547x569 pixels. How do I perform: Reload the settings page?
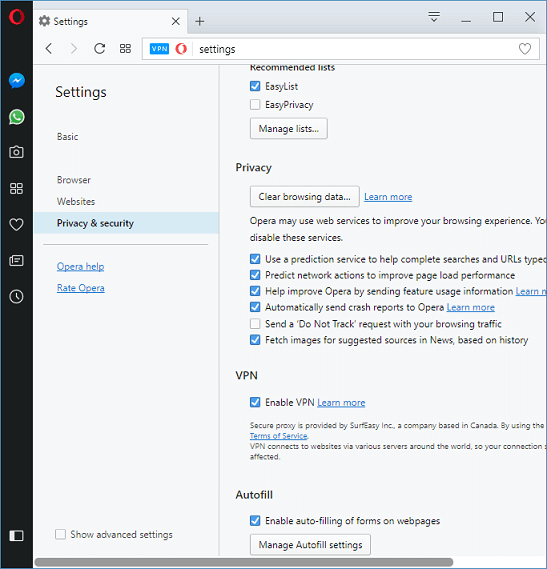tap(99, 49)
